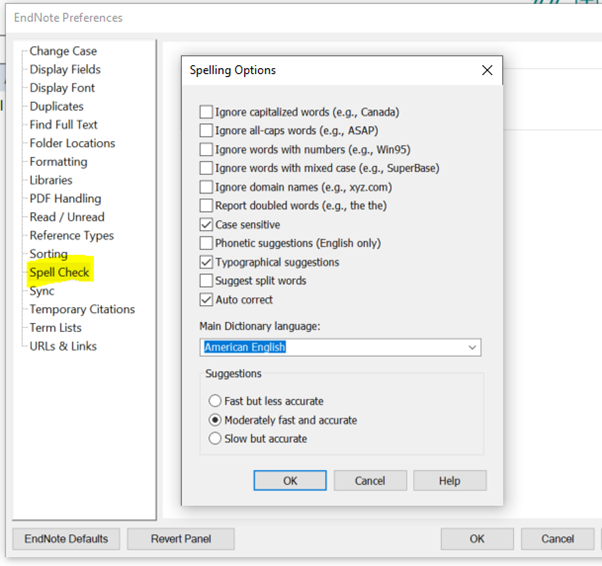
Task: Select Read / Unread preferences
Action: tap(67, 217)
